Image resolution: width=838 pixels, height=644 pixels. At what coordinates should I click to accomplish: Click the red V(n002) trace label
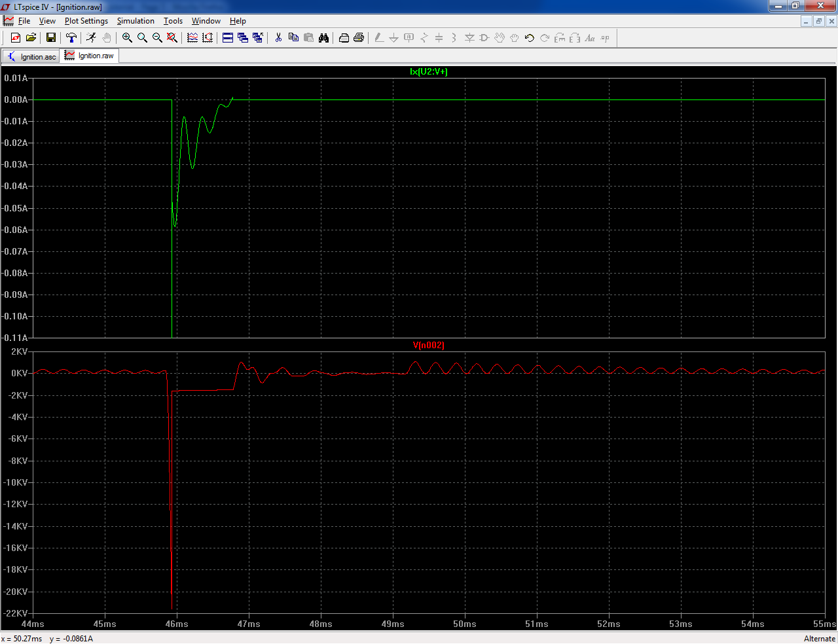click(429, 345)
